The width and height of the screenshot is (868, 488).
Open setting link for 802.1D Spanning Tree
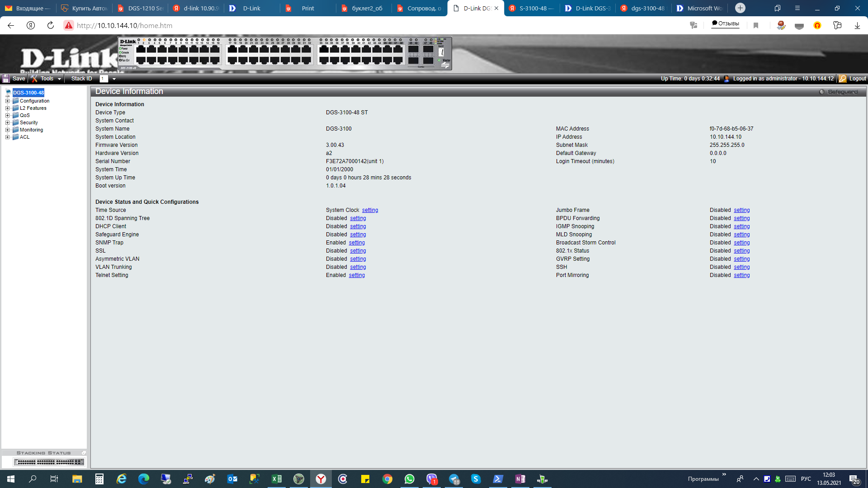point(358,218)
